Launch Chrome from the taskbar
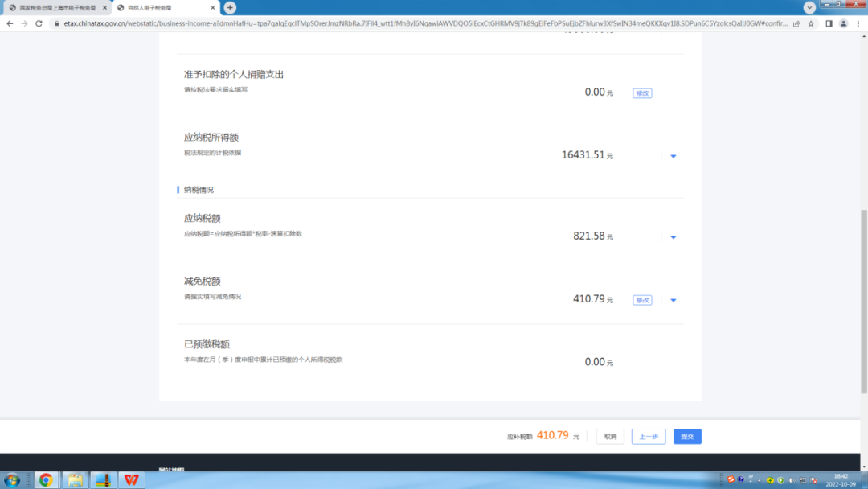This screenshot has width=868, height=489. point(46,479)
